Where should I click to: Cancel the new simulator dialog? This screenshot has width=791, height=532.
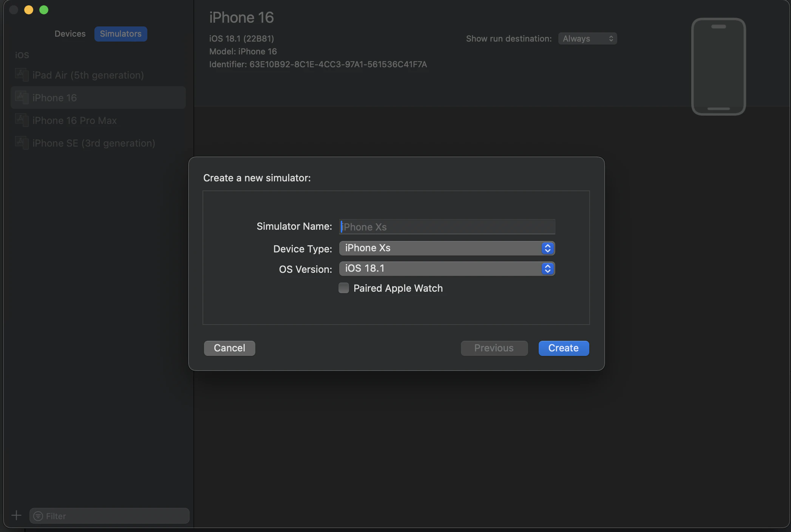coord(229,348)
